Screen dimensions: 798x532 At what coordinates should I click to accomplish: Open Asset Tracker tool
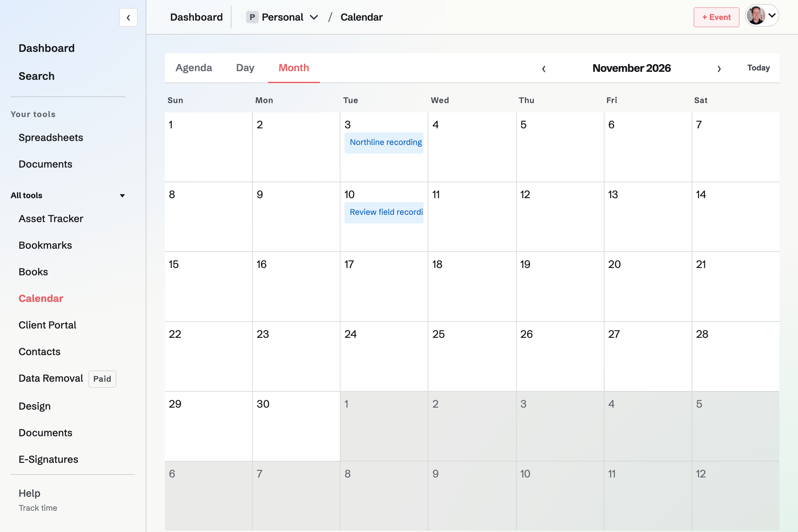[51, 219]
